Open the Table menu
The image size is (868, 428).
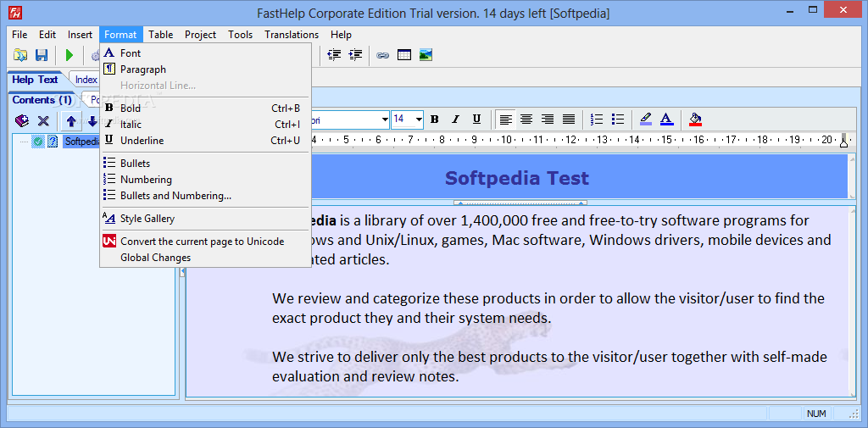pyautogui.click(x=161, y=35)
